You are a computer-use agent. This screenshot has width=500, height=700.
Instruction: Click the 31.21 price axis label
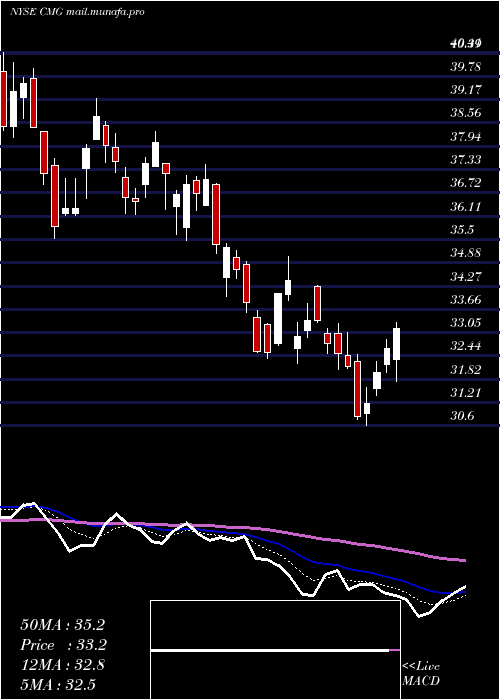pos(465,393)
